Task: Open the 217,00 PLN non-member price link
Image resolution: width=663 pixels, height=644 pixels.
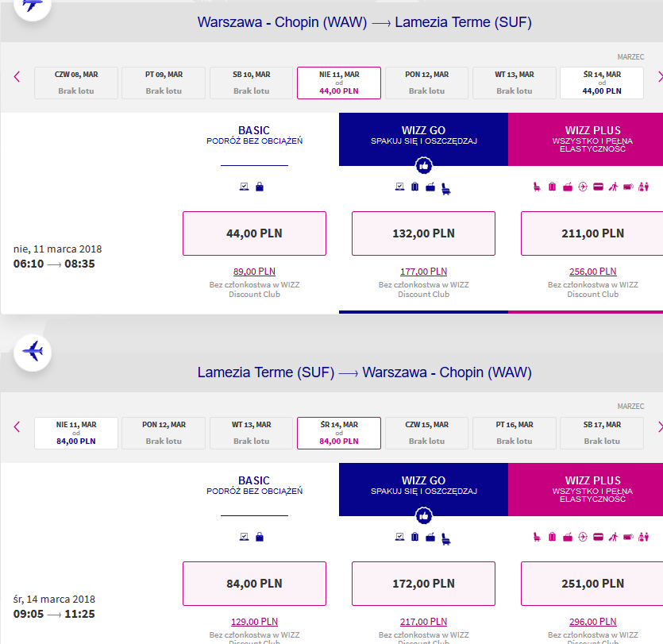Action: (x=423, y=622)
